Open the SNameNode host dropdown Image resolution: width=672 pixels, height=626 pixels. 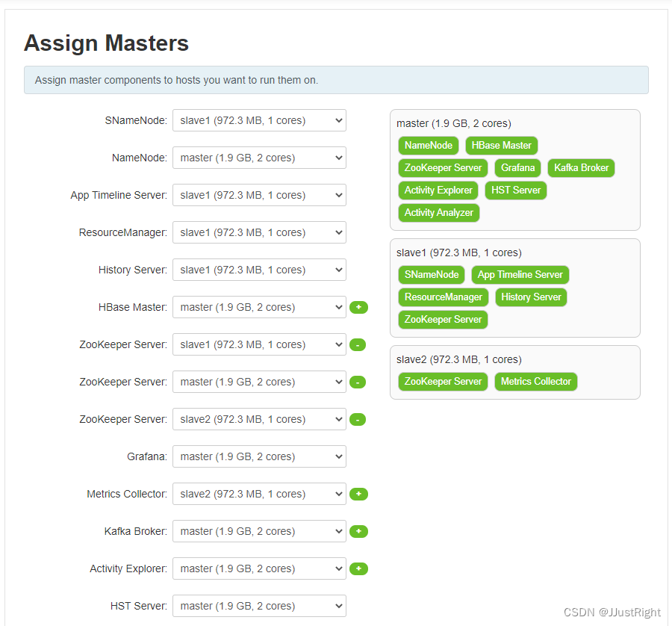tap(259, 120)
